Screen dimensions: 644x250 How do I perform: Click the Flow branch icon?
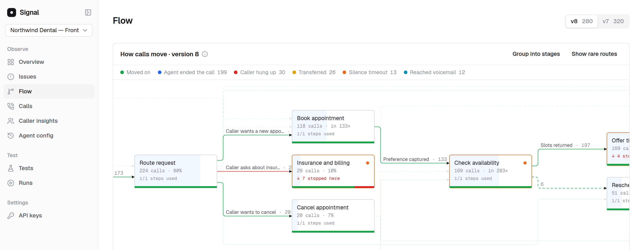11,91
